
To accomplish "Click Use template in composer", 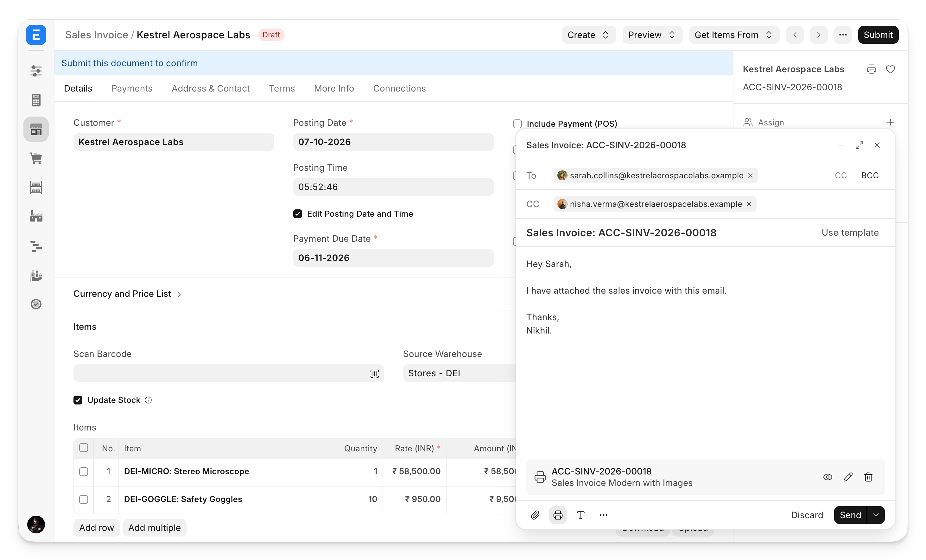I will click(x=850, y=232).
